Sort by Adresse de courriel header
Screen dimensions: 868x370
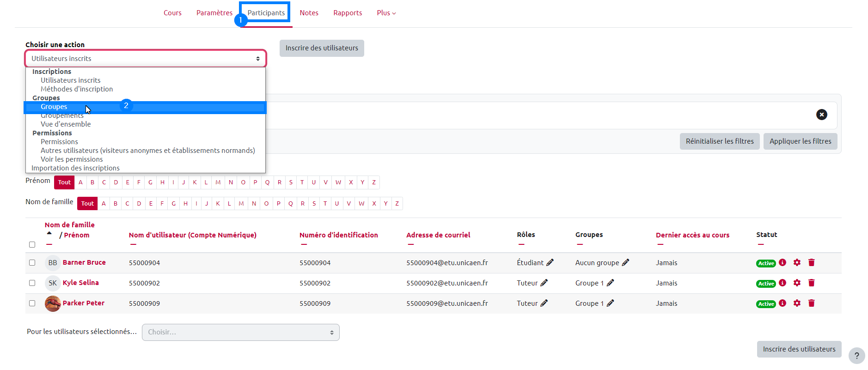(438, 235)
